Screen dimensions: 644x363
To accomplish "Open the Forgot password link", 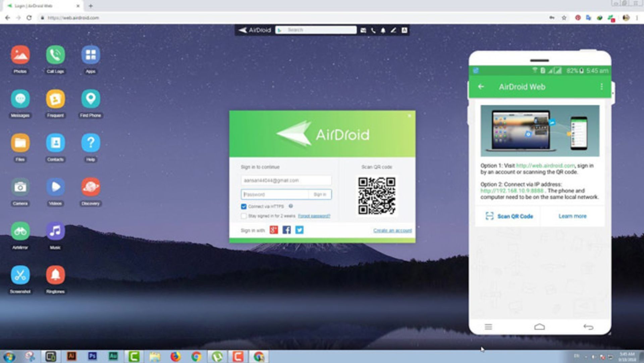I will [314, 216].
